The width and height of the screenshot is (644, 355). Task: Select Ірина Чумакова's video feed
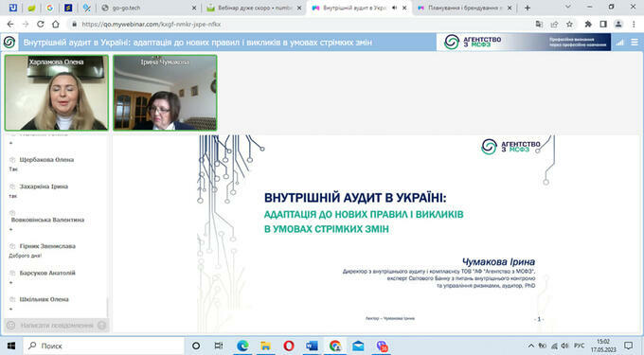(165, 93)
